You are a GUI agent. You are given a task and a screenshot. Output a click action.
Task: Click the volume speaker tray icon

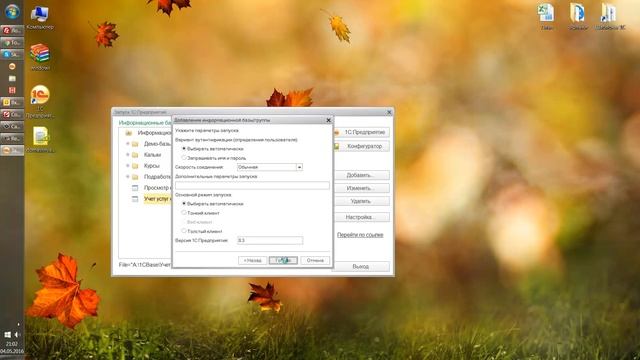pyautogui.click(x=17, y=335)
